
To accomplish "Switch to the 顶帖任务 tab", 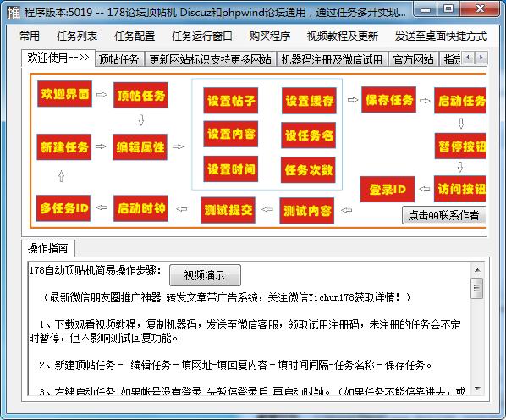I will pyautogui.click(x=119, y=59).
